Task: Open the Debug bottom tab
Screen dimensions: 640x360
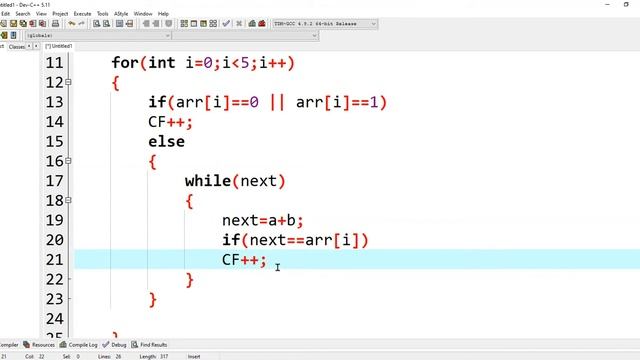Action: [x=115, y=345]
